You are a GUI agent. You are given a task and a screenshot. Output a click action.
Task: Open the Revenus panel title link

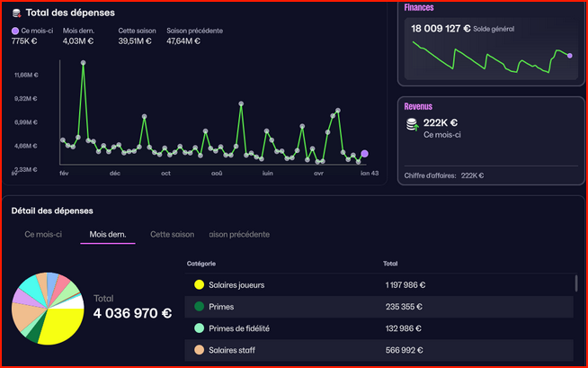(418, 105)
